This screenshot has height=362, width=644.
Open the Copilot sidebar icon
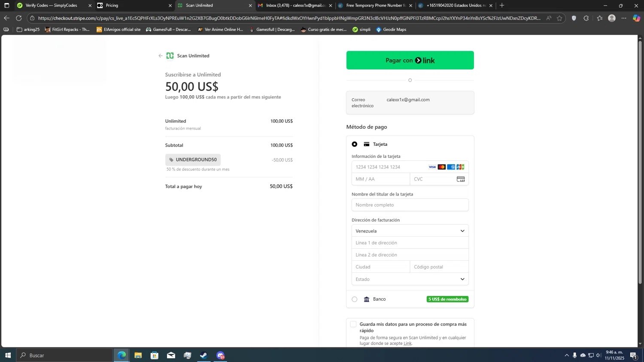[x=636, y=18]
